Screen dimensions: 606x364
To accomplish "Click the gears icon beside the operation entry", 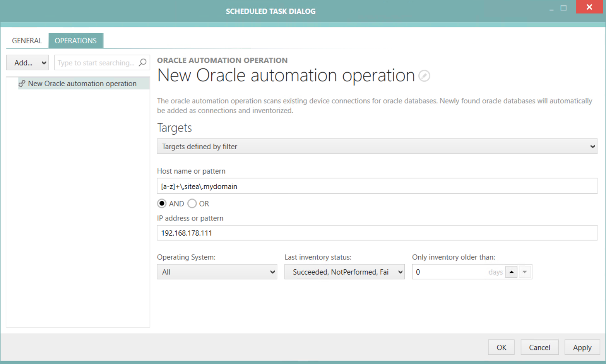I will pyautogui.click(x=22, y=83).
